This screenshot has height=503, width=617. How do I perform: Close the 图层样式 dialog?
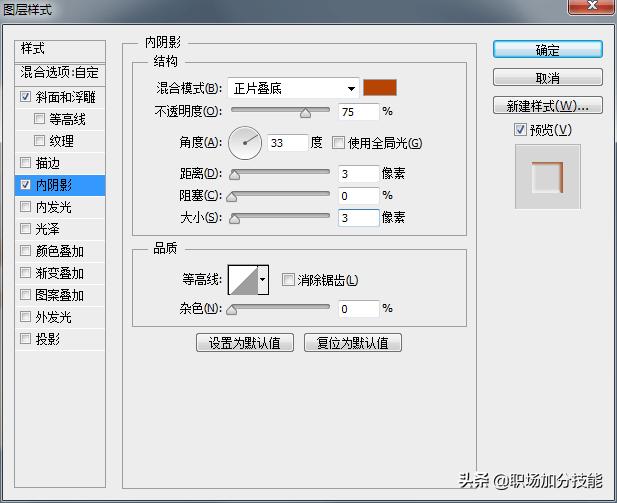coord(592,6)
